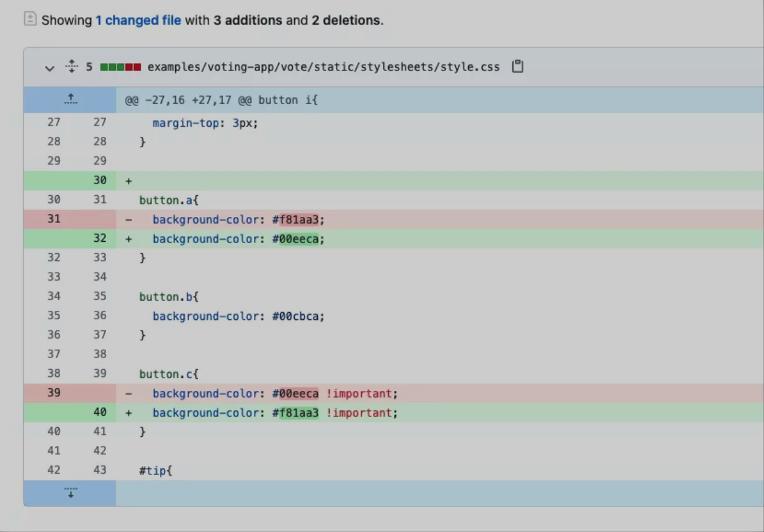Select deleted line number 31
Viewport: 764px width, 532px height.
point(54,219)
